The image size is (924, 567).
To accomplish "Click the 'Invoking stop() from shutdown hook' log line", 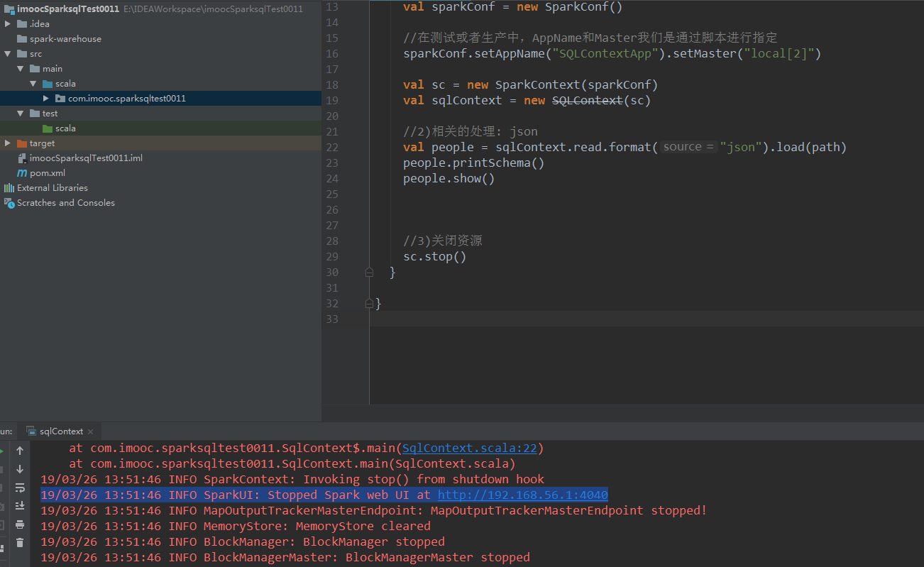I will click(x=292, y=479).
